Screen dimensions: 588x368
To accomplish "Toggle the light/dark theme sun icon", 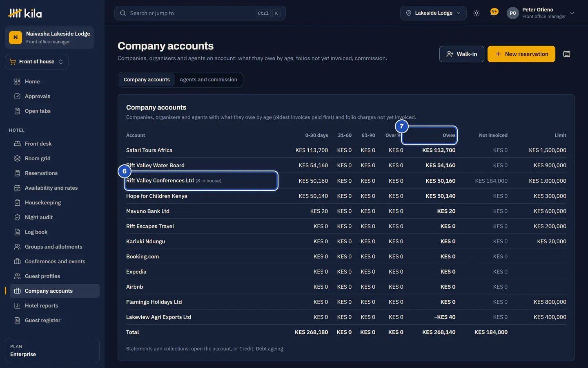I will coord(476,13).
